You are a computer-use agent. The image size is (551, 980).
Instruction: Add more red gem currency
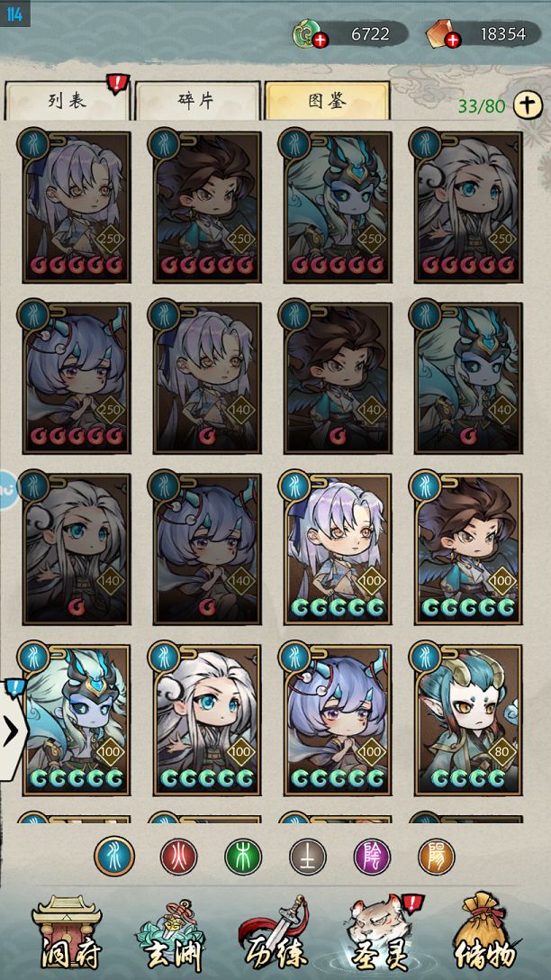pyautogui.click(x=453, y=41)
